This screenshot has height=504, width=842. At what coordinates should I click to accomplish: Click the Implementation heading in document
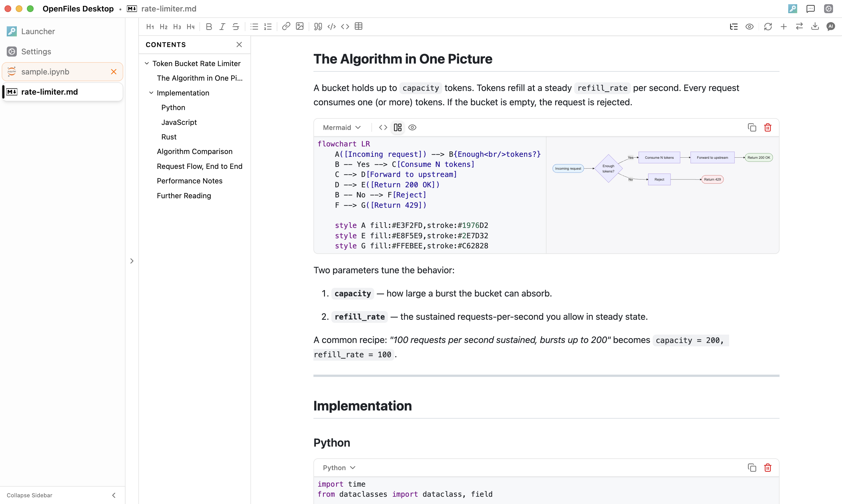pos(362,406)
